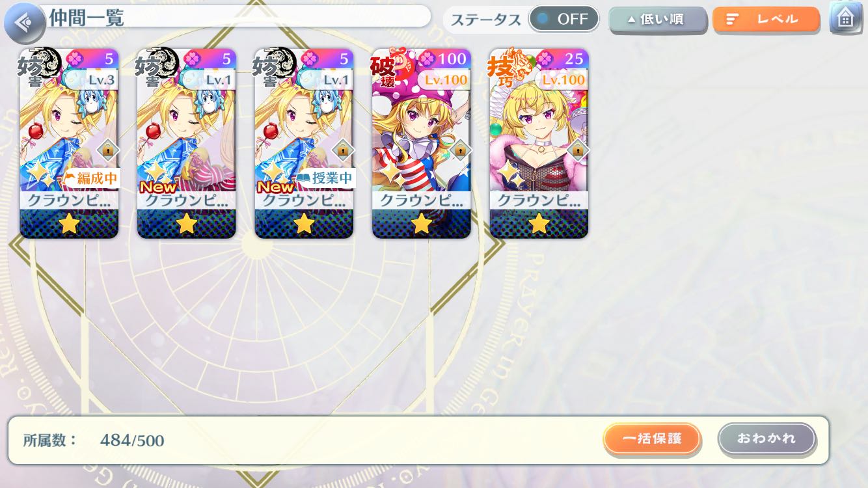Screen dimensions: 868x488
Task: Select the New Lv.1 second card
Action: [x=186, y=143]
